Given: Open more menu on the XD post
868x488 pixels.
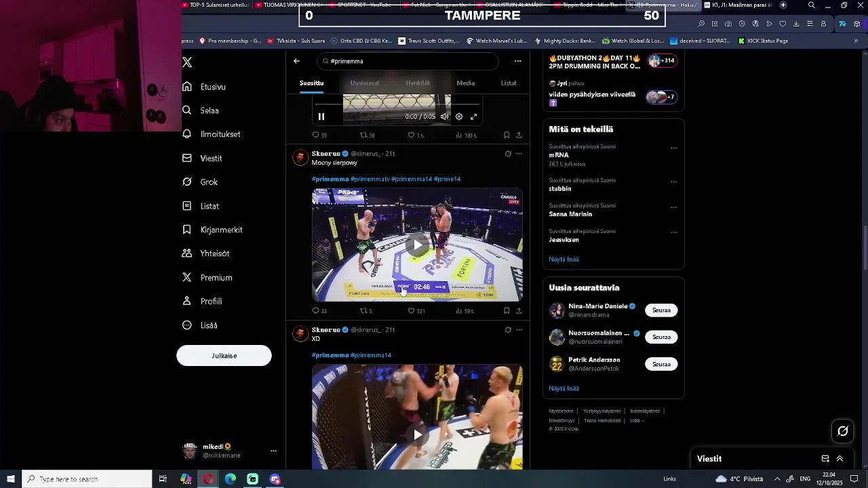Looking at the screenshot, I should [x=519, y=330].
